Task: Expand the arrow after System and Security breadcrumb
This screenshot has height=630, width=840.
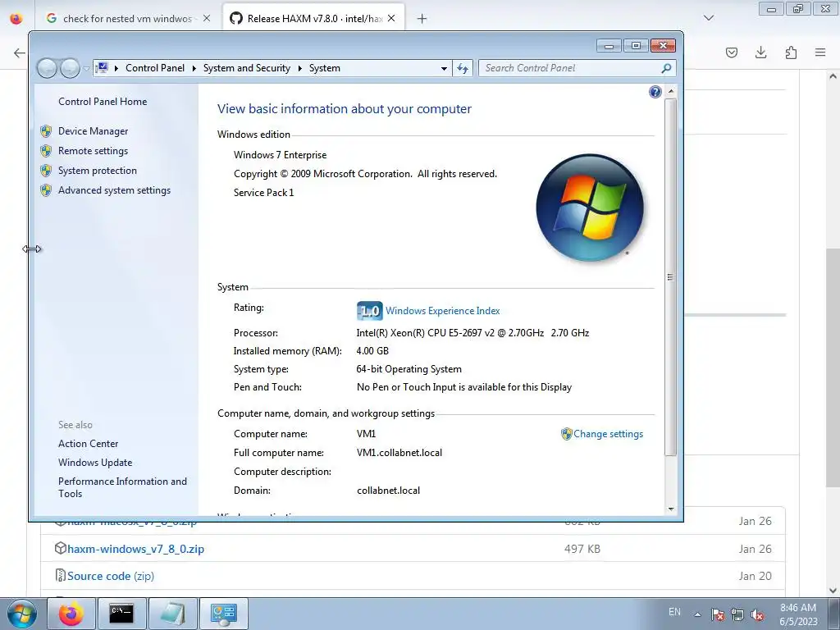Action: coord(299,68)
